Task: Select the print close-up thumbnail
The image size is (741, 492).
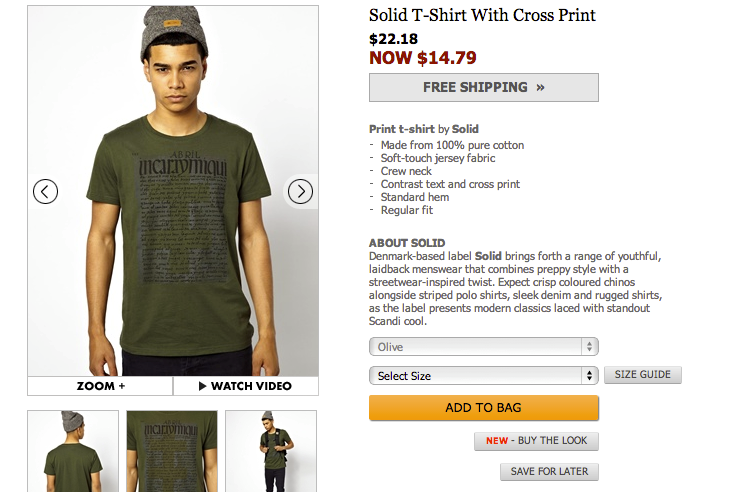Action: [171, 450]
